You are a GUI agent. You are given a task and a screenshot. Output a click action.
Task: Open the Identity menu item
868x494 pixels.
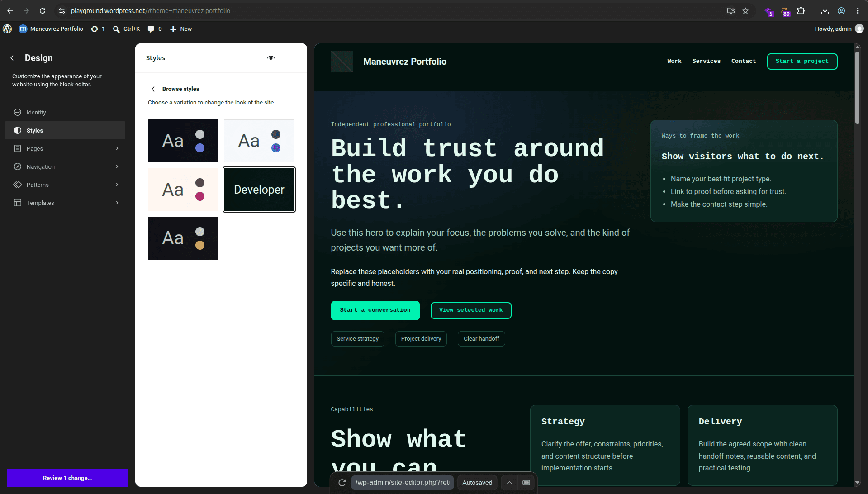coord(65,112)
